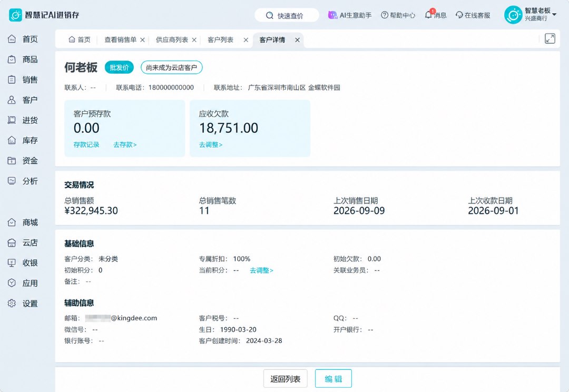Close the 查看销售单 tab
Image resolution: width=569 pixels, height=392 pixels.
[143, 40]
